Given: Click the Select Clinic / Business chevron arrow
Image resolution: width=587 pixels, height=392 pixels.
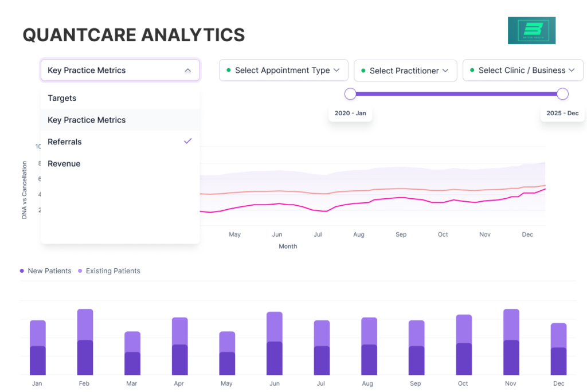Looking at the screenshot, I should 572,70.
